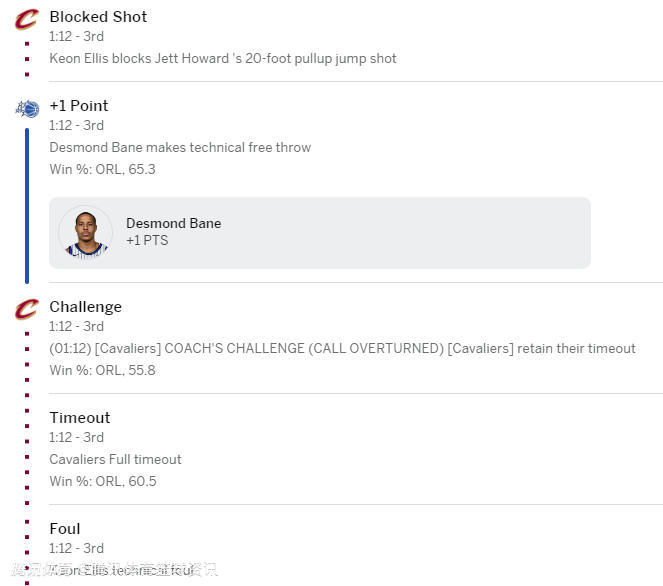Select the Desmond Bane name in player card
The width and height of the screenshot is (663, 586).
click(x=173, y=223)
